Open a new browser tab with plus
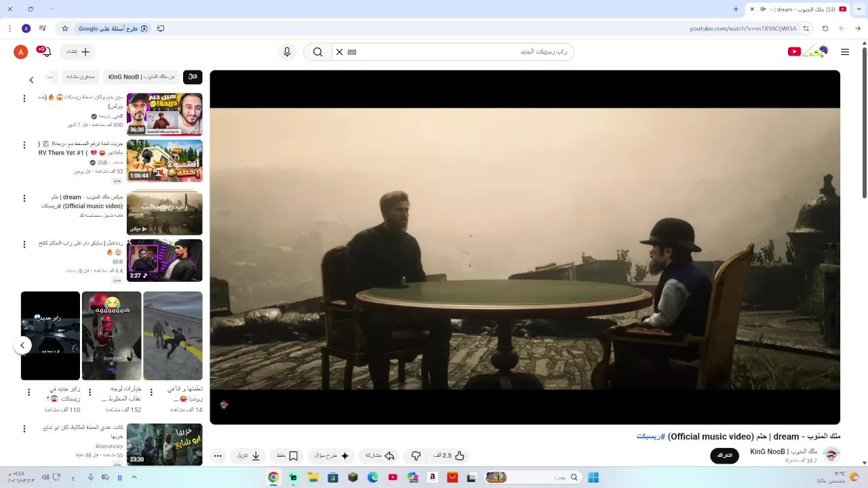 [736, 9]
